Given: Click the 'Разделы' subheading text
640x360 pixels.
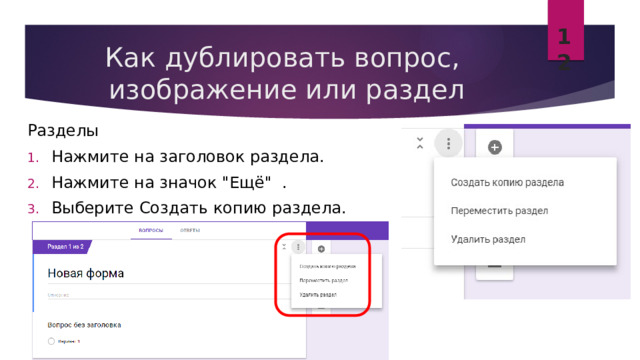Looking at the screenshot, I should pos(63,131).
